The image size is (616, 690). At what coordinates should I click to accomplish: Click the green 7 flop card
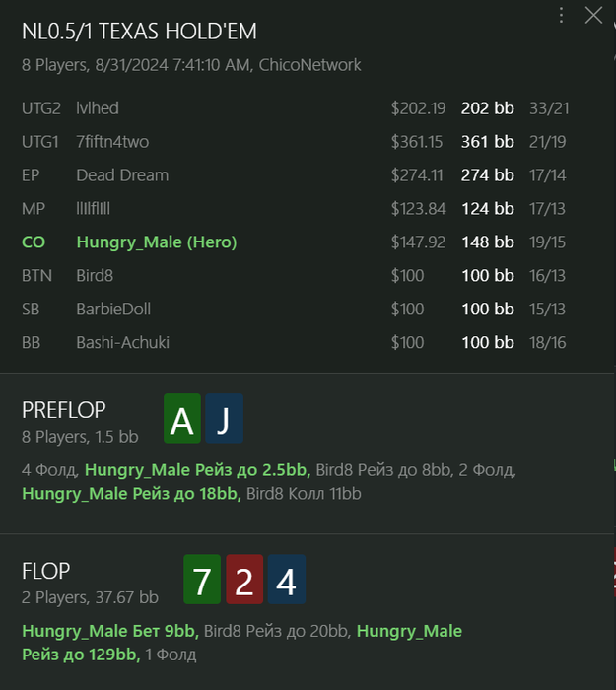click(x=202, y=581)
